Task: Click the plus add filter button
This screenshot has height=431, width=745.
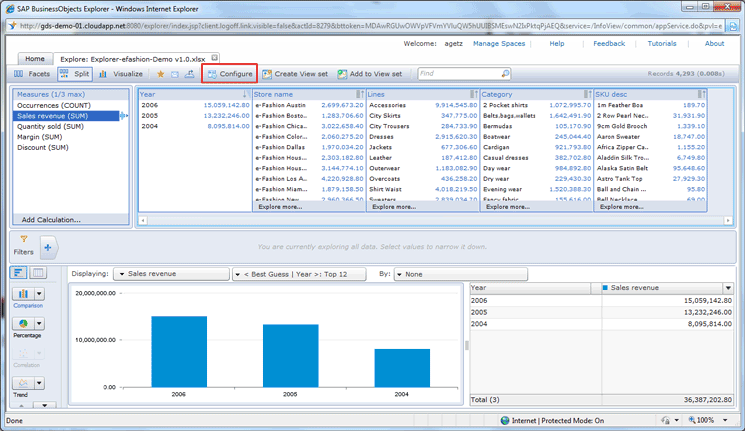Action: [48, 247]
